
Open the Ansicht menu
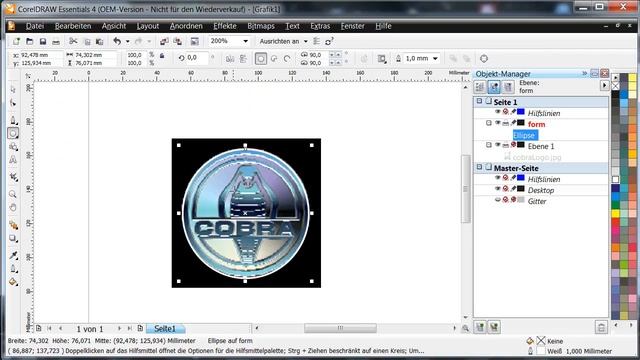pyautogui.click(x=114, y=26)
